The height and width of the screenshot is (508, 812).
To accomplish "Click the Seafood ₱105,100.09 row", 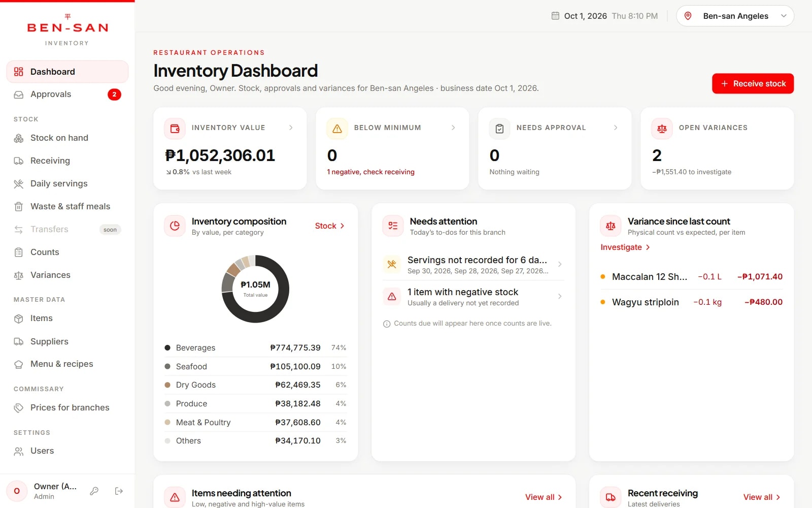I will (255, 367).
